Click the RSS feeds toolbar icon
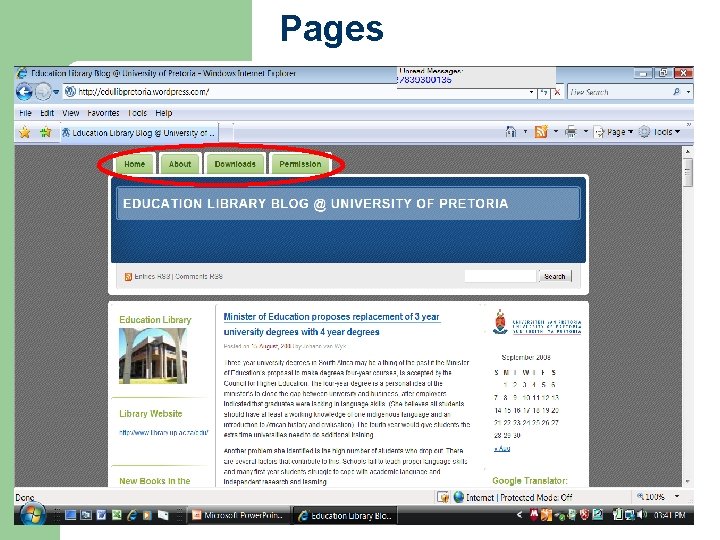Screen dimensions: 720x540 click(x=541, y=132)
